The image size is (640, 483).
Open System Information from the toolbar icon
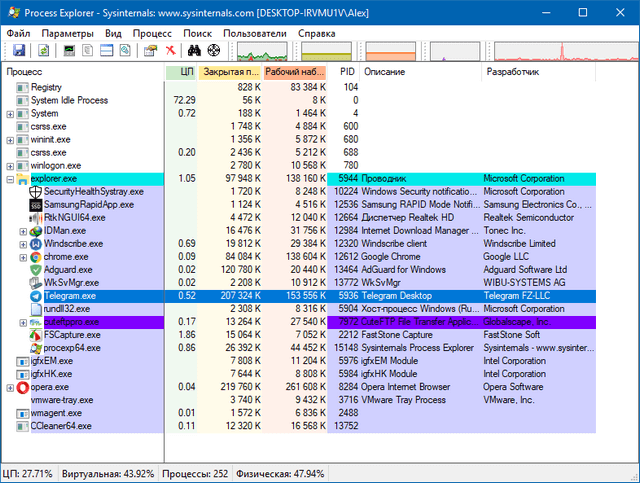[x=70, y=50]
